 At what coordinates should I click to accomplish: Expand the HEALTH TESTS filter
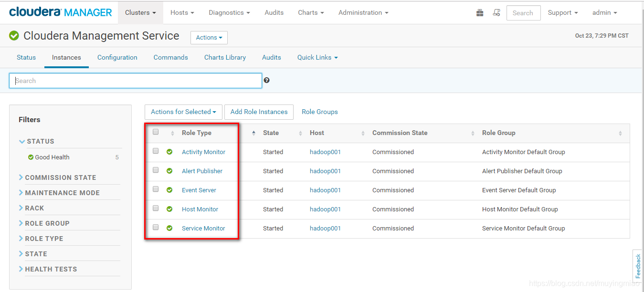click(48, 269)
